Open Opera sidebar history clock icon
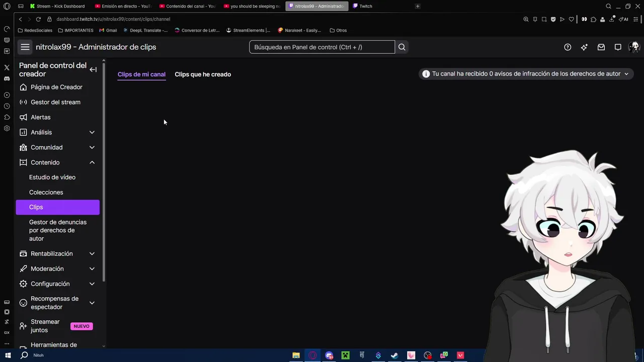 (7, 106)
